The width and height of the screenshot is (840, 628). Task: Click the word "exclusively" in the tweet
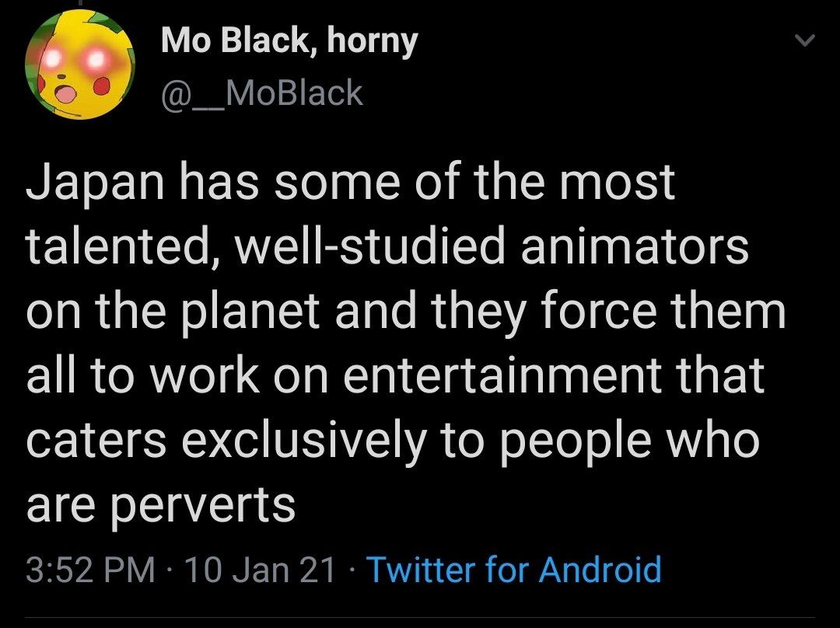point(305,441)
